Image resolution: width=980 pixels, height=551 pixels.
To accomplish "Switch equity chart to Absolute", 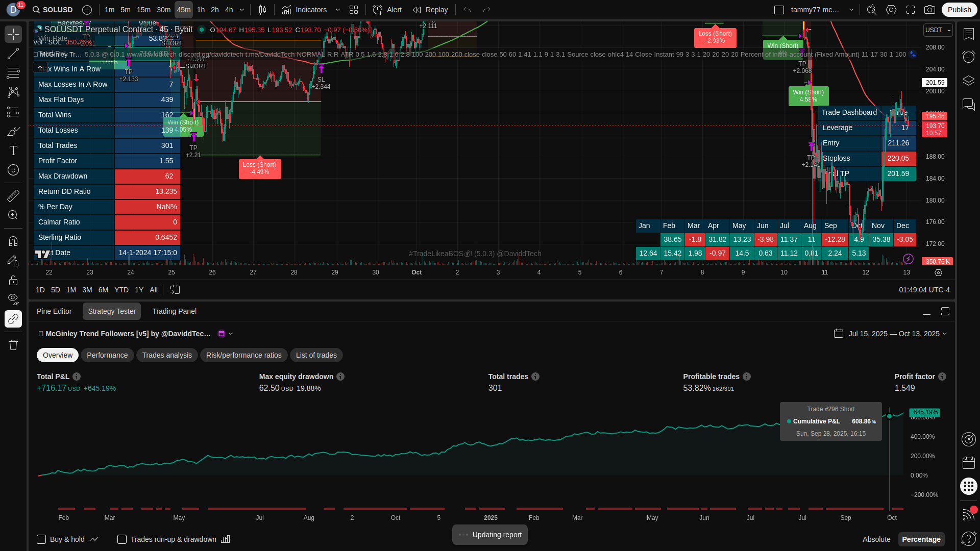I will pyautogui.click(x=876, y=539).
